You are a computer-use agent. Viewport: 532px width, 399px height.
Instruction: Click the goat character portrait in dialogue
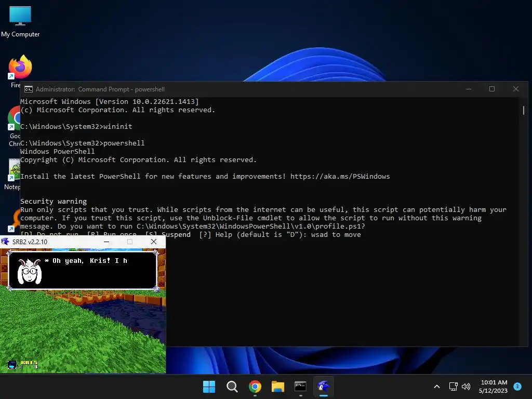pos(30,271)
